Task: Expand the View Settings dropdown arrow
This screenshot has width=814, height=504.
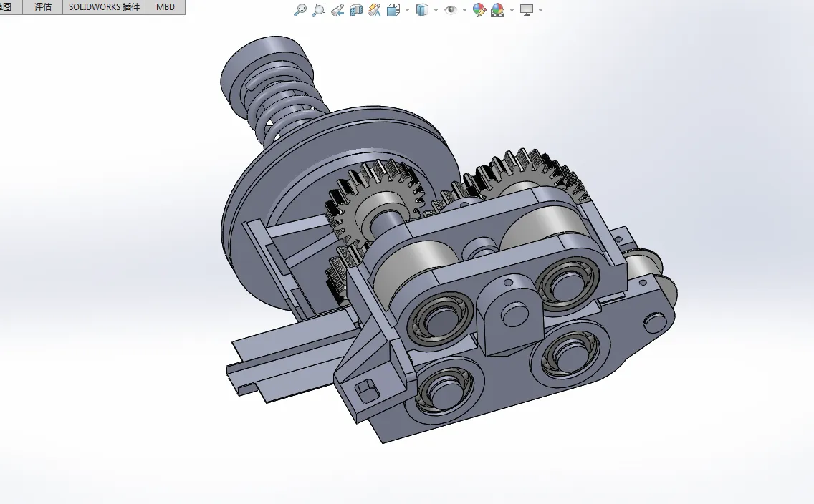Action: click(x=540, y=10)
